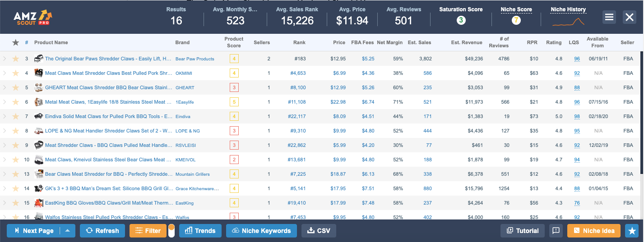
Task: Toggle the filter switch beside Filter
Action: [x=171, y=231]
